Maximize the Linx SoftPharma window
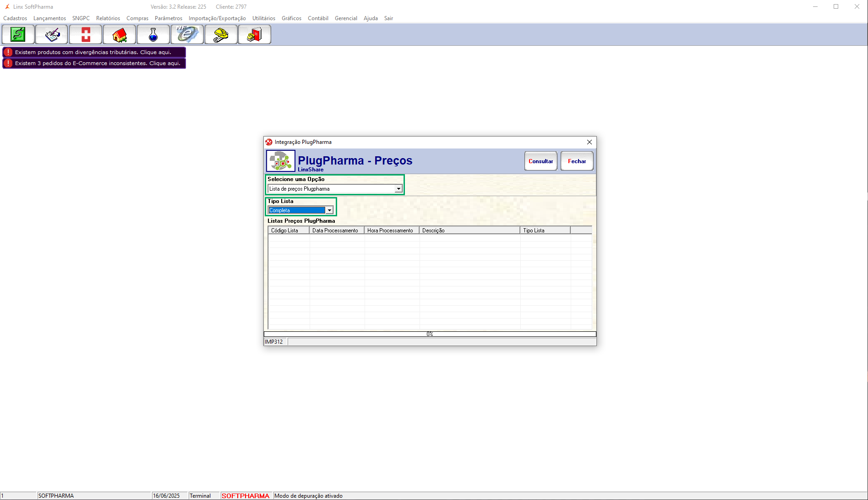Screen dimensions: 868x500 coord(836,7)
